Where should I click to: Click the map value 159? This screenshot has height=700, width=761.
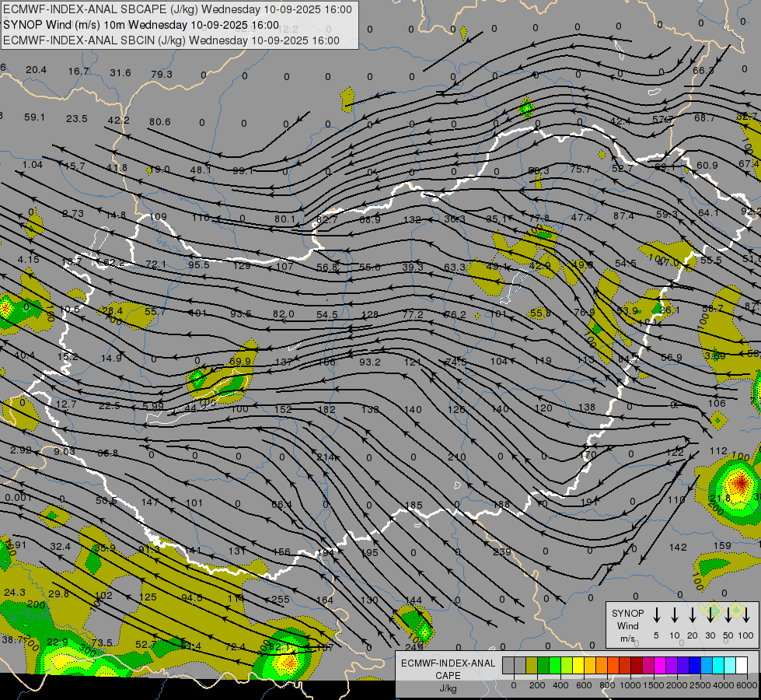click(x=722, y=545)
